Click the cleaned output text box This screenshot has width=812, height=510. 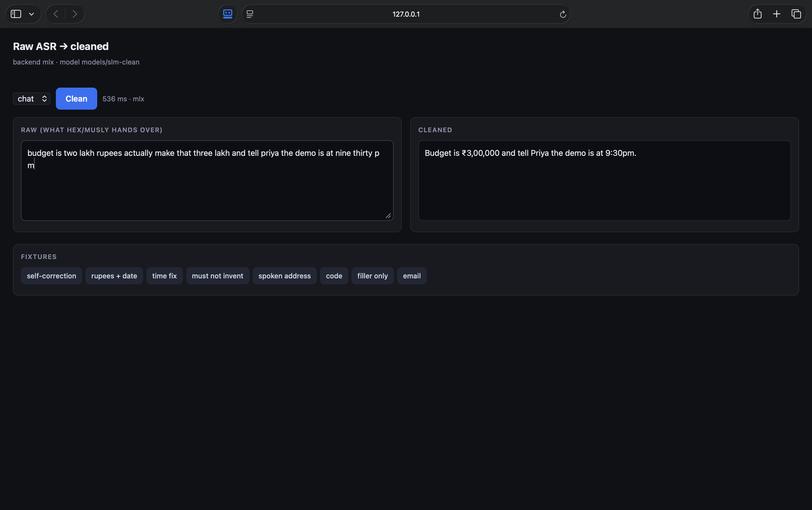click(604, 181)
